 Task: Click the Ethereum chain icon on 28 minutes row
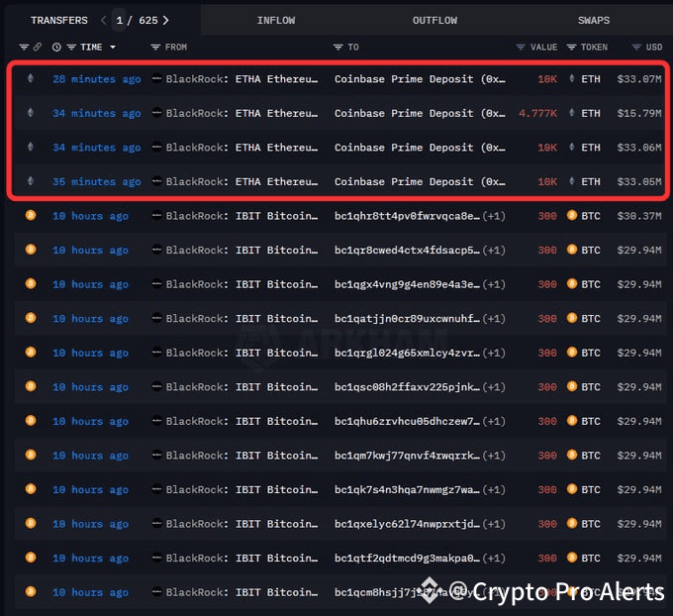click(31, 78)
